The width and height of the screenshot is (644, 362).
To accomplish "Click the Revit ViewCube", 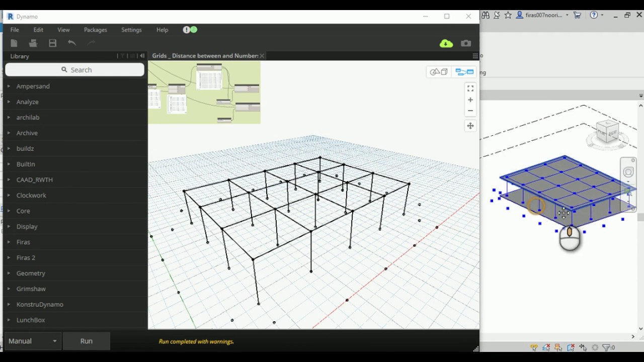I will click(607, 132).
